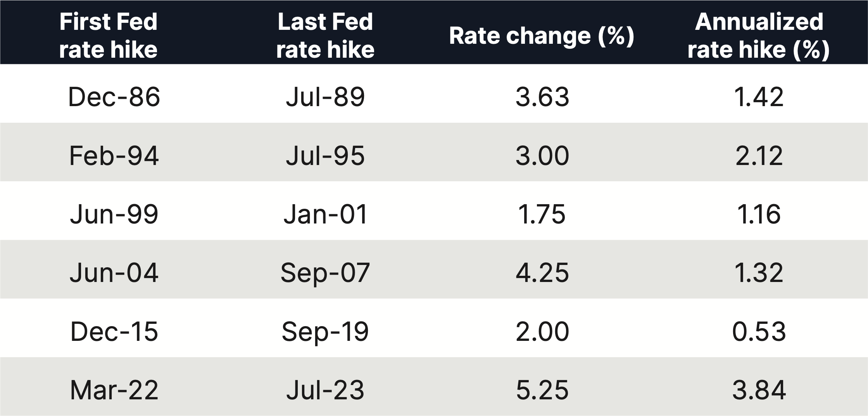
Task: Select the 'Rate change (%)' header cell
Action: click(542, 36)
